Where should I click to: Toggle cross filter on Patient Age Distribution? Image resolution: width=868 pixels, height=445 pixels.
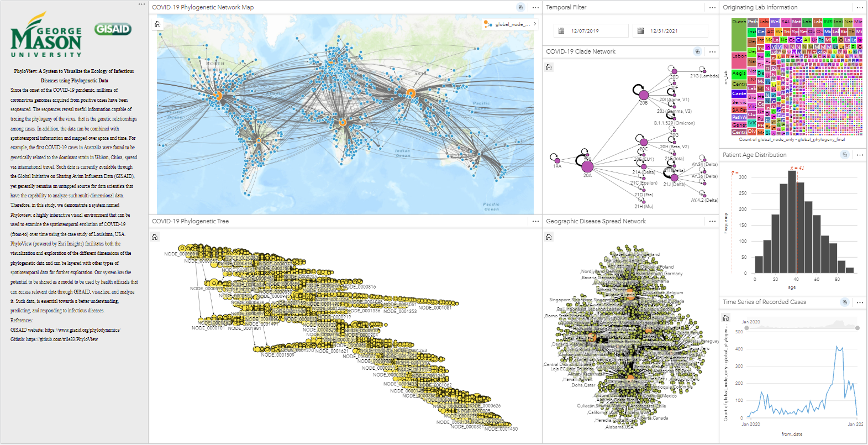pyautogui.click(x=845, y=155)
